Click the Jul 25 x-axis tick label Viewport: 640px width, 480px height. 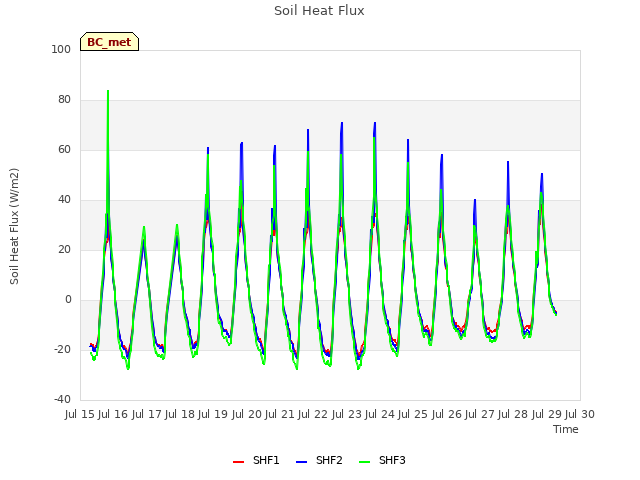tap(413, 414)
